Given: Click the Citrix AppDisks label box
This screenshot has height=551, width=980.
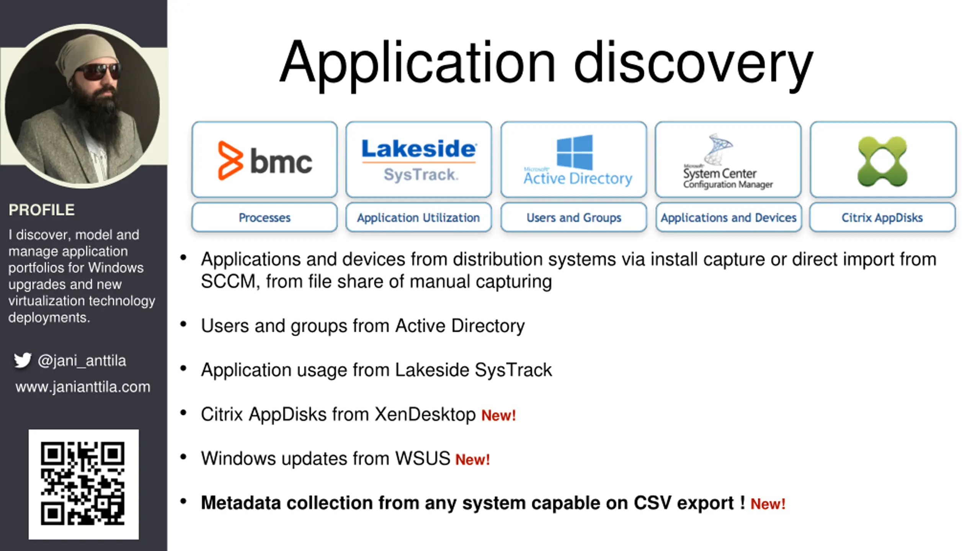Looking at the screenshot, I should pyautogui.click(x=882, y=217).
